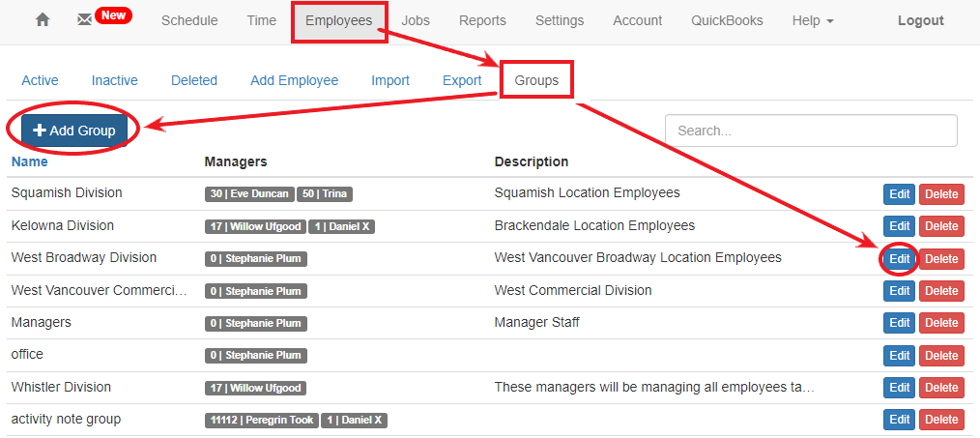Edit the Whistler Division group
This screenshot has width=980, height=438.
(x=899, y=388)
